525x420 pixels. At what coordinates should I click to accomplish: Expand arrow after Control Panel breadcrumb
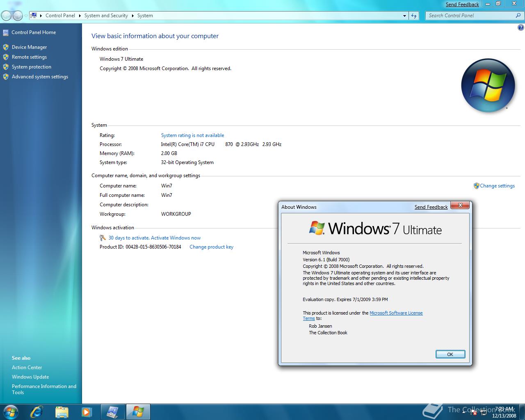[x=80, y=16]
